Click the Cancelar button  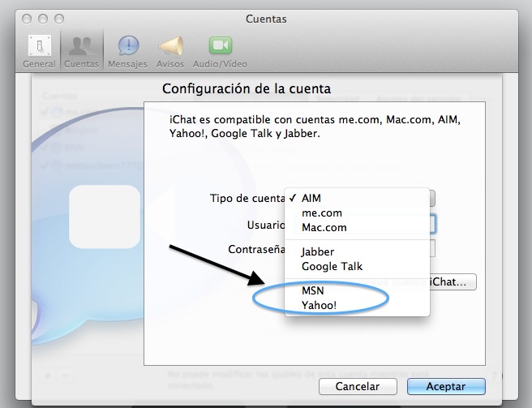[358, 387]
